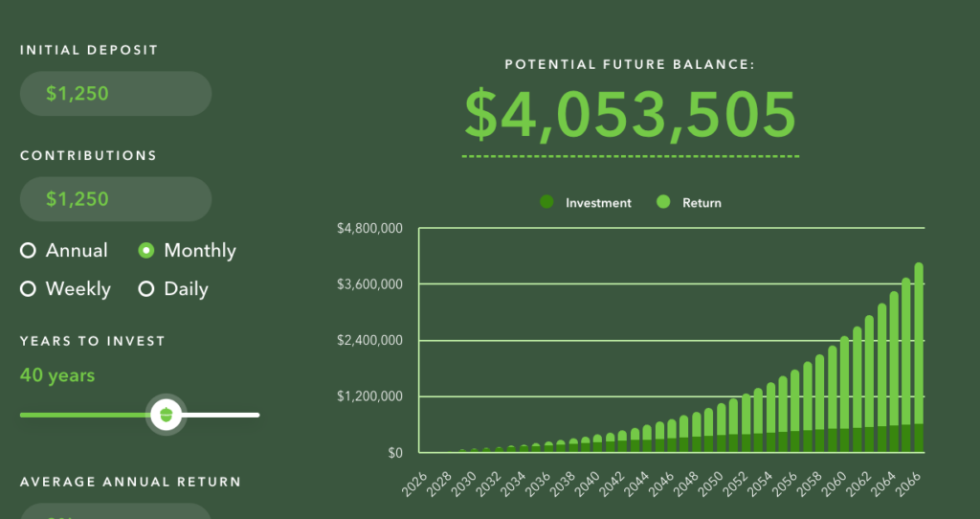Select the Annual contribution option
The width and height of the screenshot is (980, 519).
(28, 251)
